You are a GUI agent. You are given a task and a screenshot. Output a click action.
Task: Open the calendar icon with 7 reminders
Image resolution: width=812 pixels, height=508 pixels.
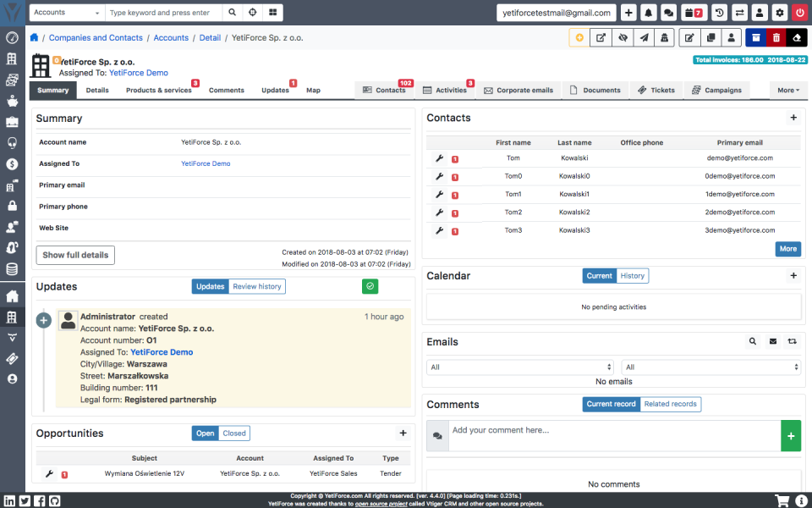click(x=694, y=13)
